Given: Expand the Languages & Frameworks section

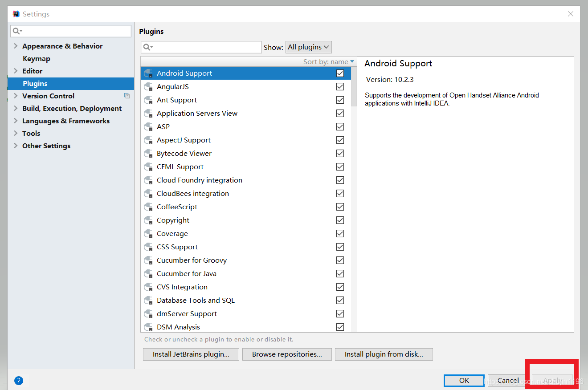Looking at the screenshot, I should [16, 121].
